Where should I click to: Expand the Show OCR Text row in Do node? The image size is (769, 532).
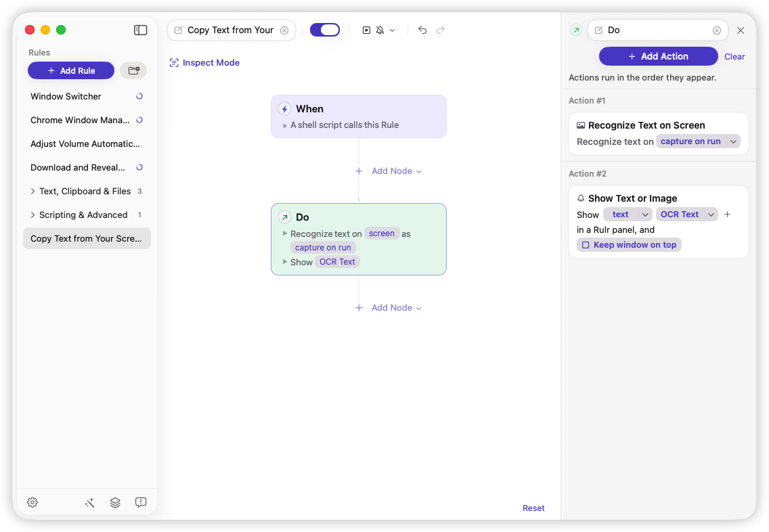284,262
